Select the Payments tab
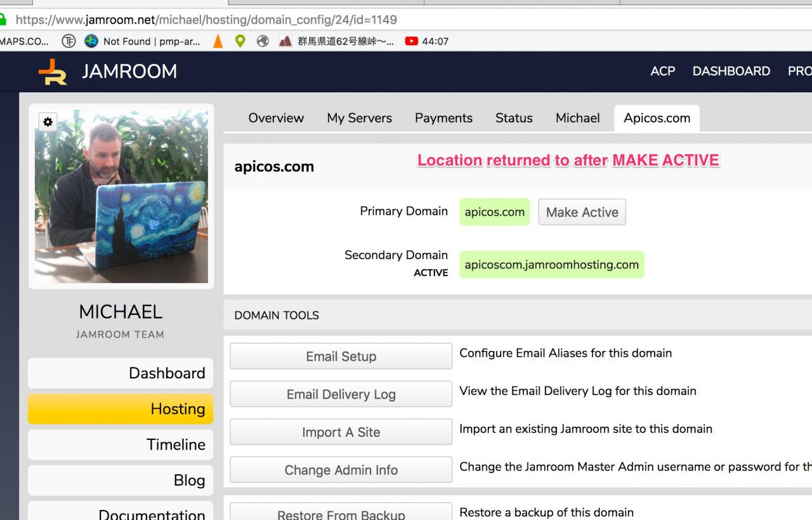Viewport: 812px width, 520px height. [443, 118]
